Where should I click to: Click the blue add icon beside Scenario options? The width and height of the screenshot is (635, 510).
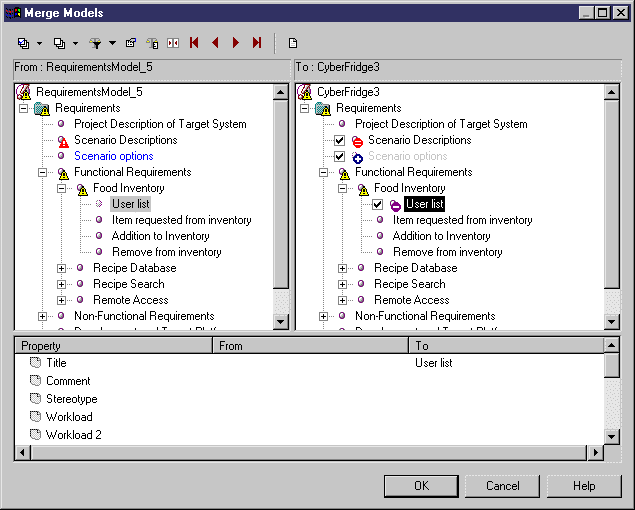pyautogui.click(x=357, y=157)
